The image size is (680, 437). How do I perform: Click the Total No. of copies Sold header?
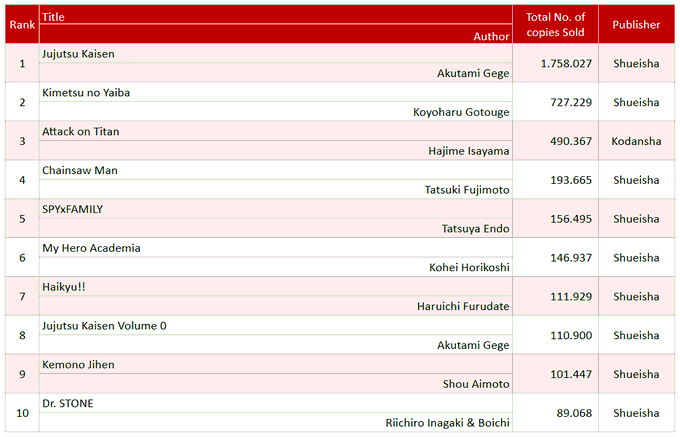tap(555, 24)
